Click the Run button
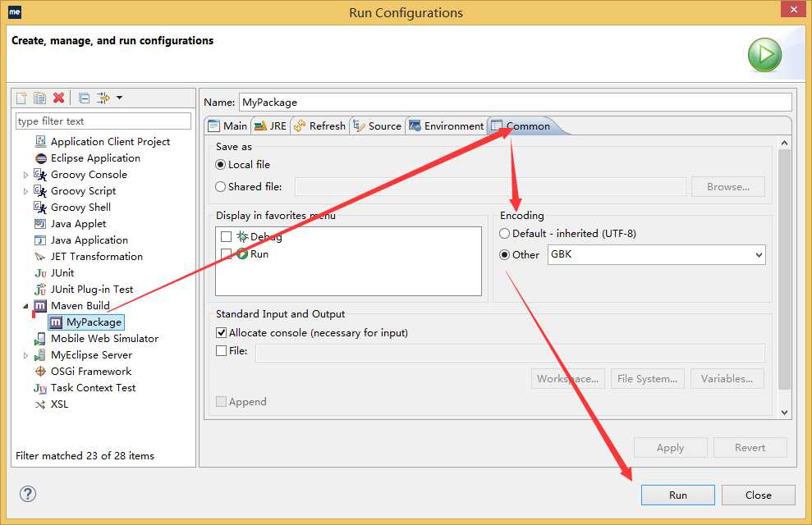Image resolution: width=812 pixels, height=525 pixels. (678, 495)
